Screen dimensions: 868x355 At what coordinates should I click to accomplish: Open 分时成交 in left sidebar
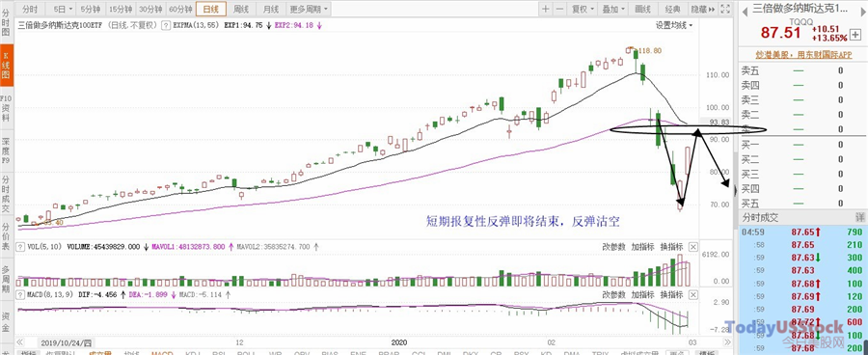point(7,194)
